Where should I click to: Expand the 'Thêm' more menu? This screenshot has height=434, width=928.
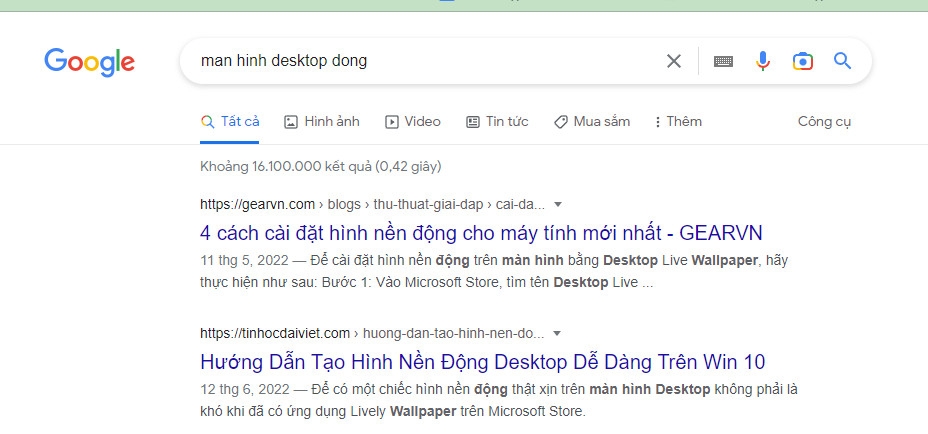point(678,122)
